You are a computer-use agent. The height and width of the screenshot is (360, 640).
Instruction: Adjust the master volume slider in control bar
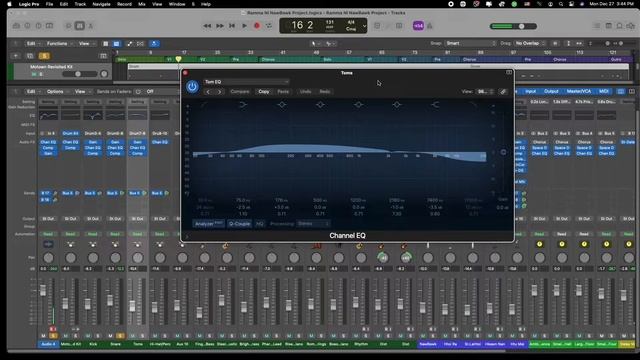513,26
